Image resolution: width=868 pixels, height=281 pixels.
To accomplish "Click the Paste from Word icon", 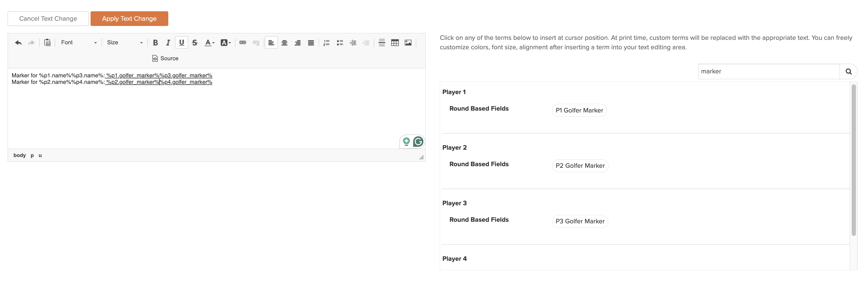I will [x=48, y=42].
